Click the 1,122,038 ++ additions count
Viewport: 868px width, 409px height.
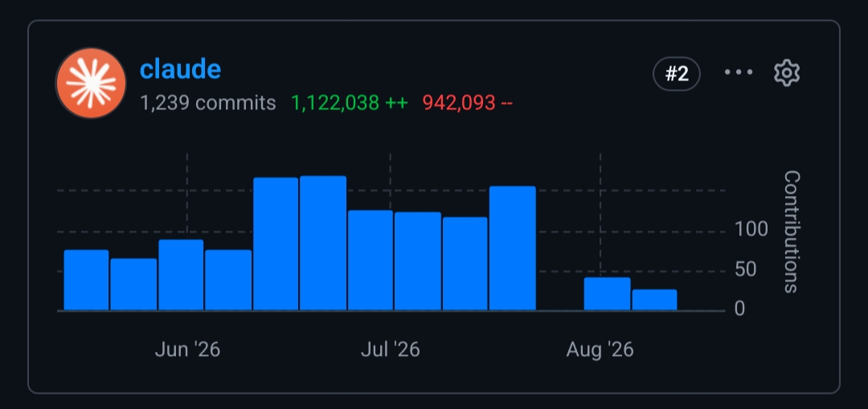[350, 103]
